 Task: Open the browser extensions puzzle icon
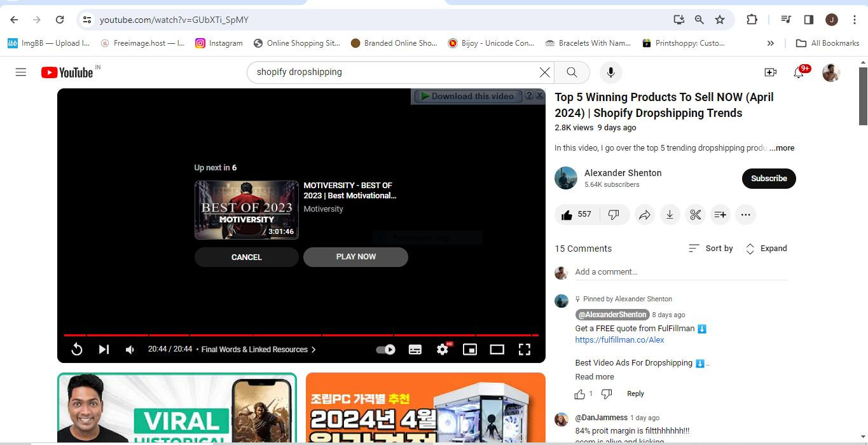tap(752, 20)
